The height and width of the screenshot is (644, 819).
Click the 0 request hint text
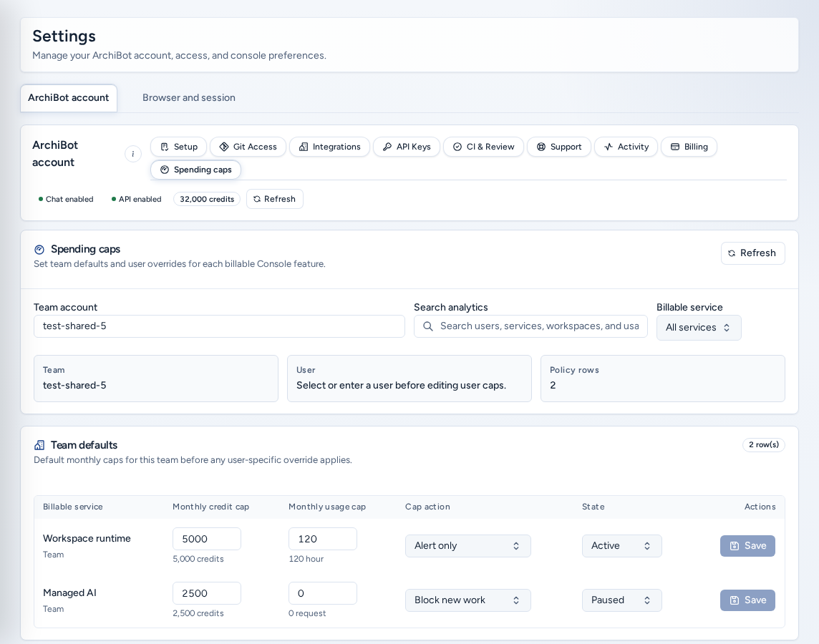coord(307,613)
